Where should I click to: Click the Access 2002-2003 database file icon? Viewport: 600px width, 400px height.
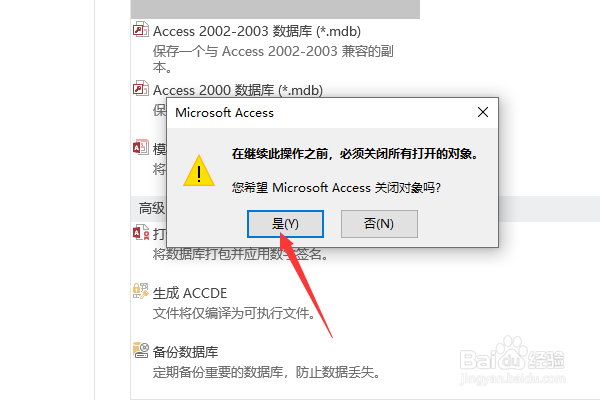(x=140, y=29)
